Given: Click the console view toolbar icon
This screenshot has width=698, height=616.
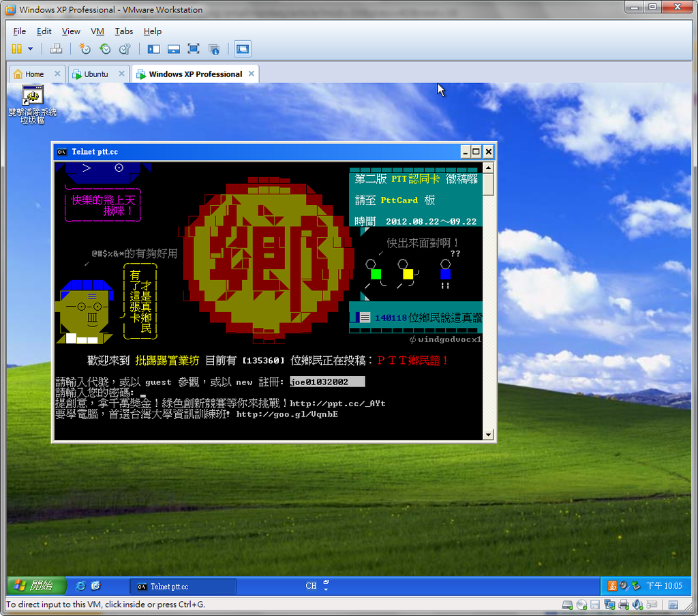Looking at the screenshot, I should [x=243, y=49].
